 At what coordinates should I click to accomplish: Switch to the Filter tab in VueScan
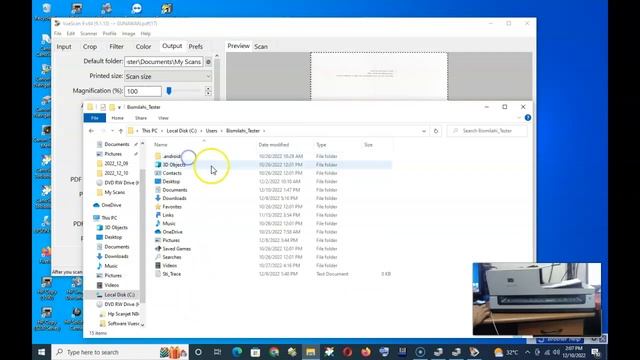(x=116, y=47)
